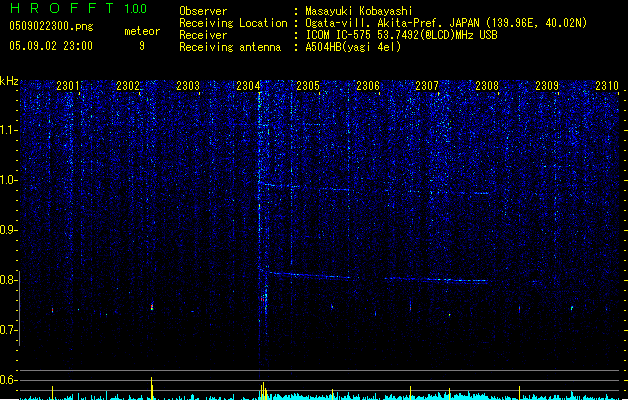629x400 pixels.
Task: Click the ICOM IC-575 receiver value
Action: tap(402, 35)
